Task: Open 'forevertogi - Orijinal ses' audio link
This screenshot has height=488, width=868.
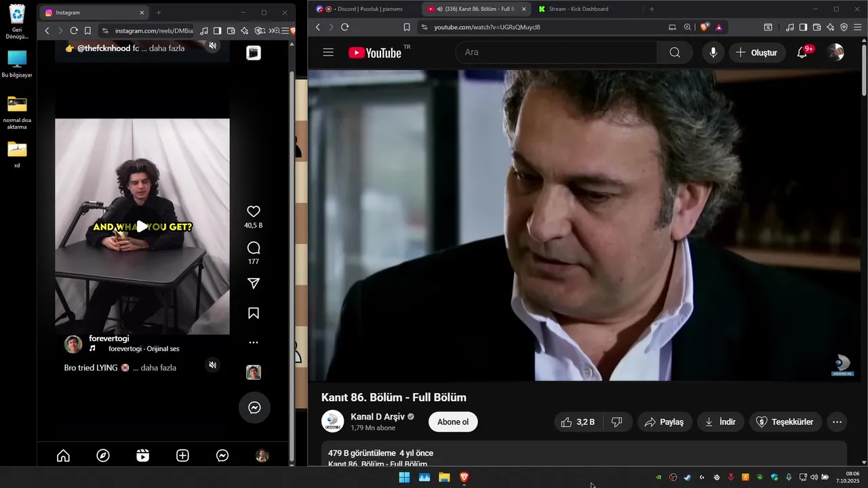Action: (144, 348)
